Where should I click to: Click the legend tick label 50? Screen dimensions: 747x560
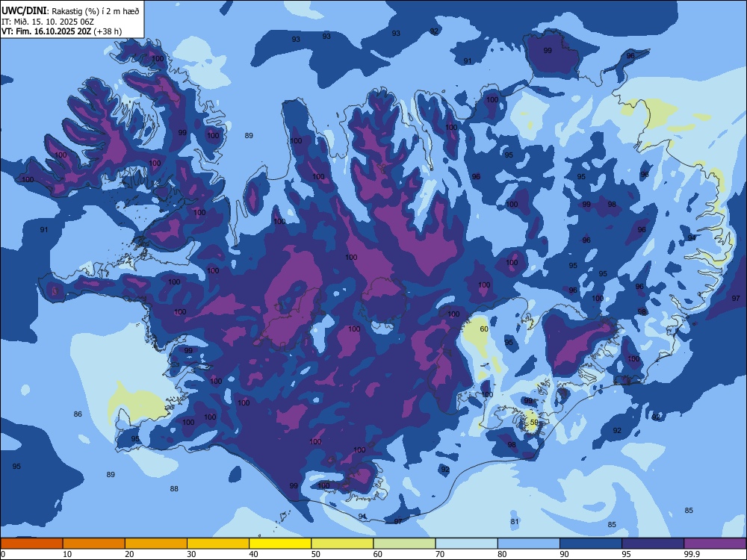(x=315, y=554)
